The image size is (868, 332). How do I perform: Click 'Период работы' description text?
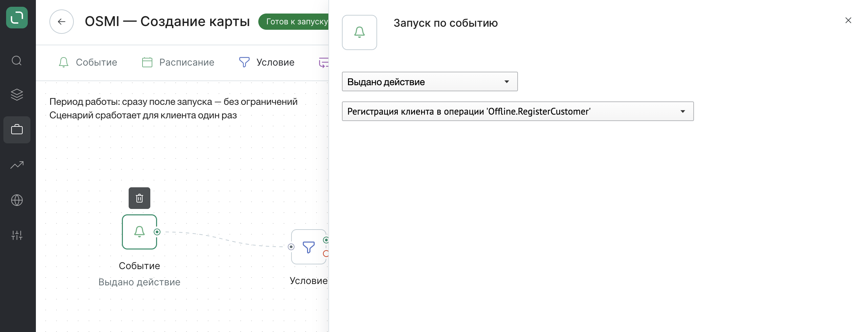tap(173, 101)
